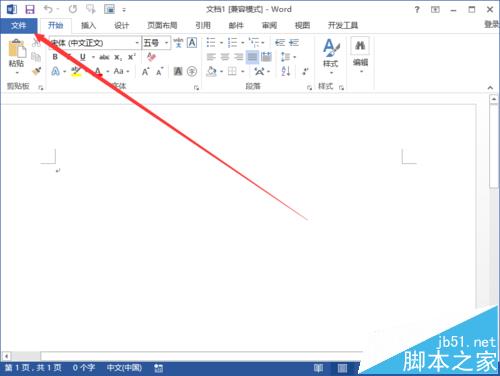500x376 pixels.
Task: Apply strikethrough abc formatting
Action: pos(104,57)
